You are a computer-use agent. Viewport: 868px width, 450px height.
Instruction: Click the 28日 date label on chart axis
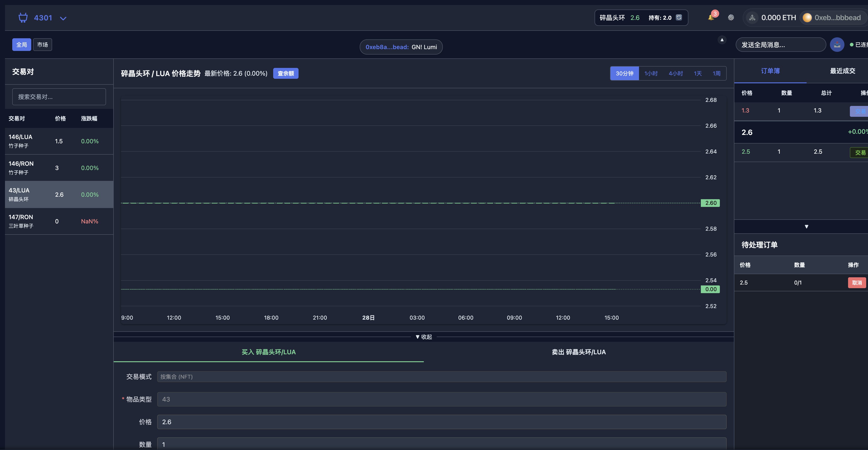tap(368, 318)
